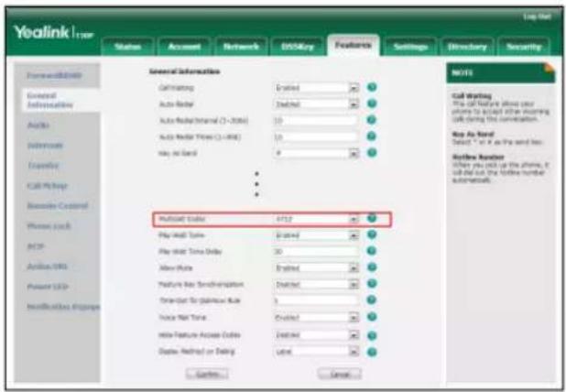
Task: Switch to the Directory tab
Action: point(467,47)
